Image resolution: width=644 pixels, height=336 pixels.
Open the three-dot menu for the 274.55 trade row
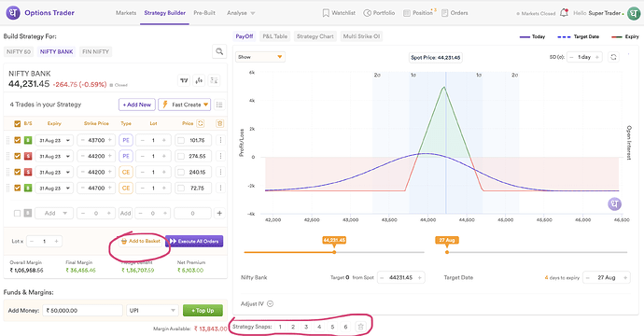click(220, 156)
